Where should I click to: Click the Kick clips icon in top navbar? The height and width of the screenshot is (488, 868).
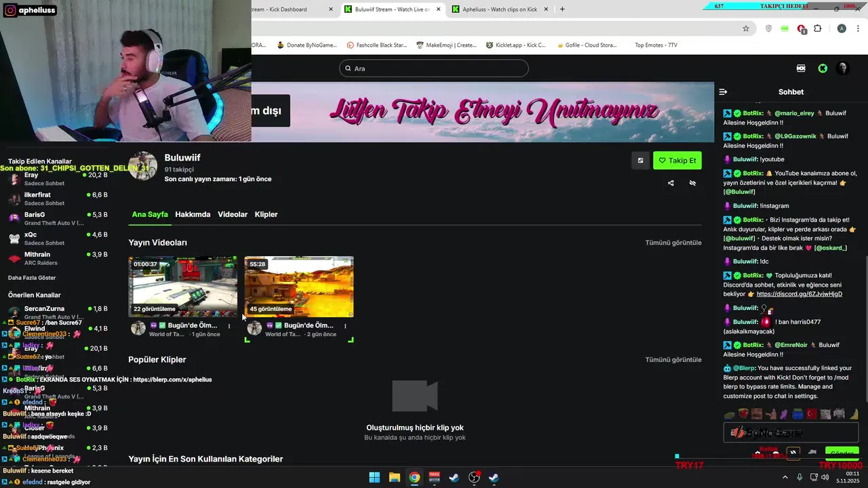click(x=801, y=68)
